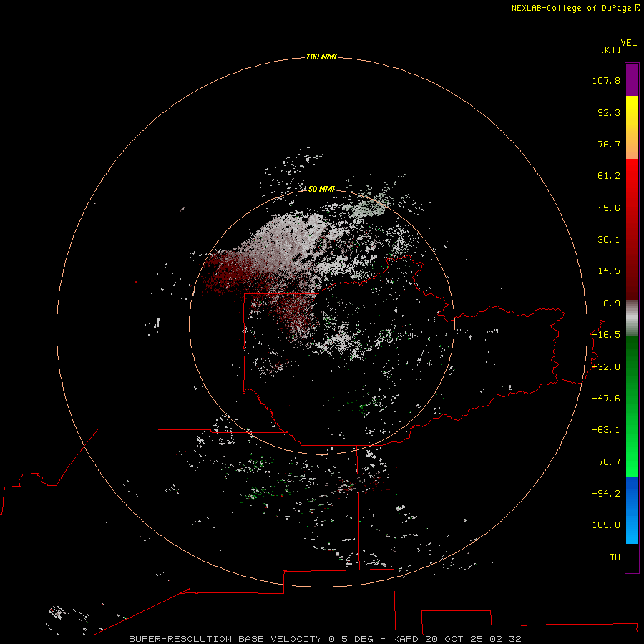Click the purple segment of the color bar

point(632,79)
